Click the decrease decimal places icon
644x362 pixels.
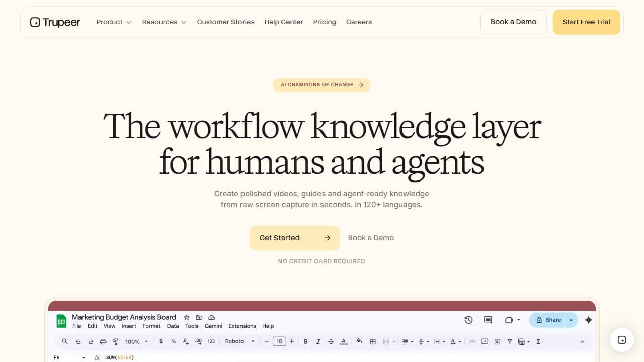[x=186, y=341]
